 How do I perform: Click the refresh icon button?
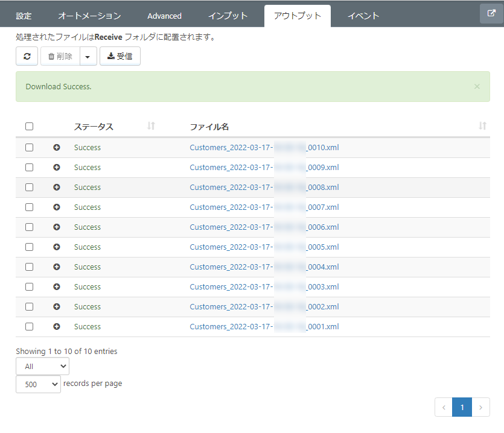pyautogui.click(x=27, y=56)
